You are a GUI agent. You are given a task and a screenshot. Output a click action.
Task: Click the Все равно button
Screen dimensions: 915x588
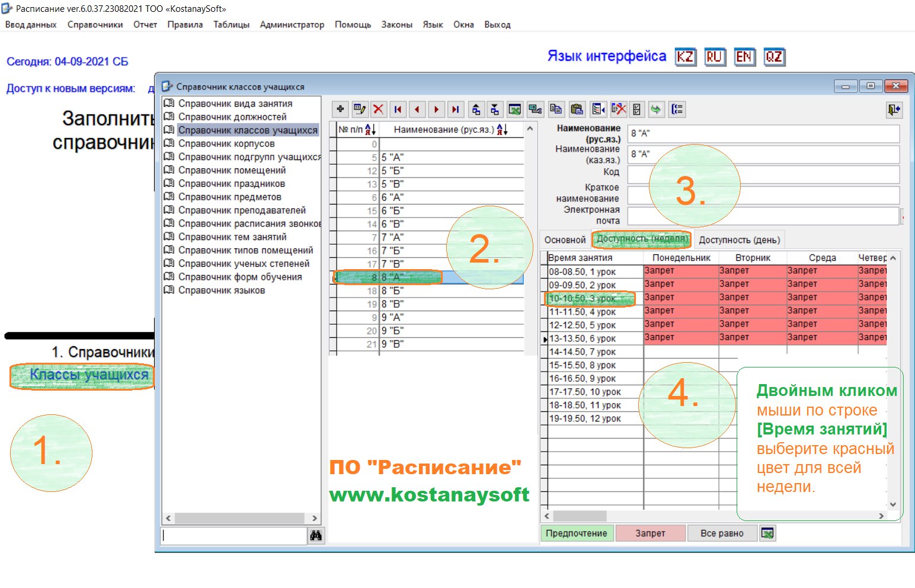(722, 533)
